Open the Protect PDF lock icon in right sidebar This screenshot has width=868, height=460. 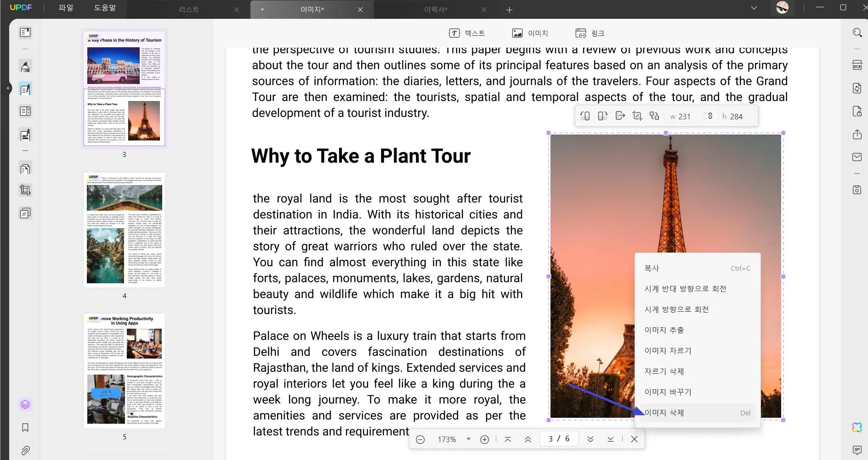[857, 111]
